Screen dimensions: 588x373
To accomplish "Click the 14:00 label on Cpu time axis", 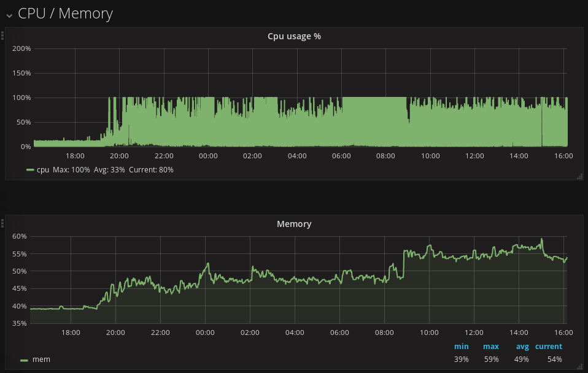I will [519, 156].
